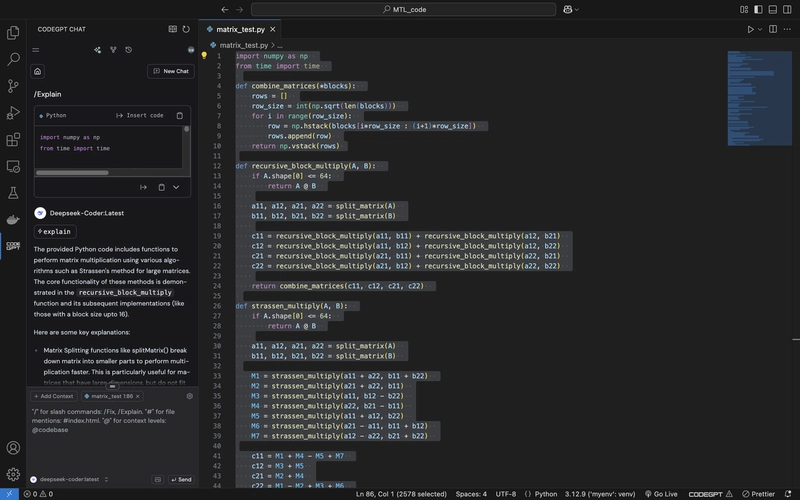The image size is (800, 500).
Task: Remove the matrix_test 1:86 context chip
Action: (137, 396)
